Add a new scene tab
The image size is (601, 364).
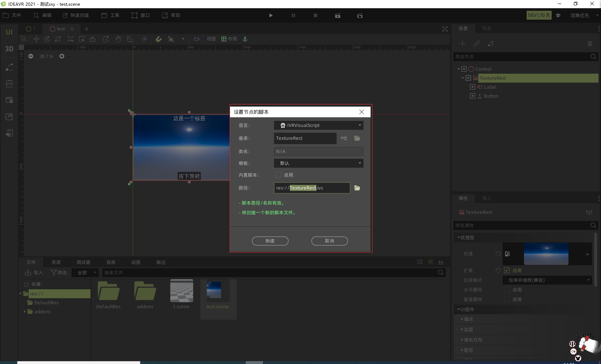(x=87, y=29)
